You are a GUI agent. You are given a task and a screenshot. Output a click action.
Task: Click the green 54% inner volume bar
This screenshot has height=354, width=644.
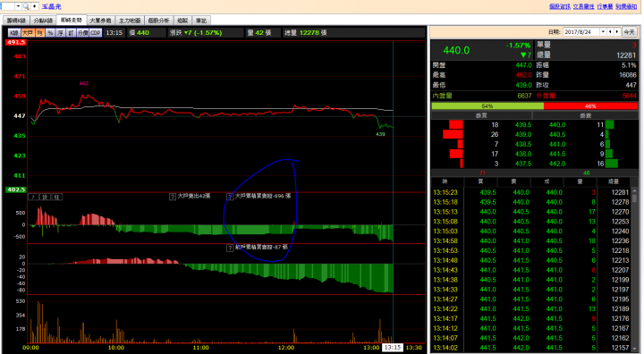(x=487, y=106)
